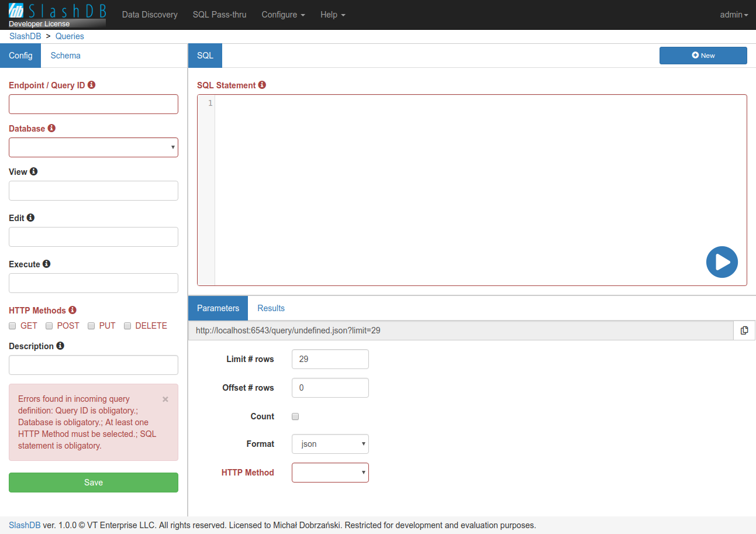
Task: Dismiss the error alert with the X
Action: click(x=165, y=399)
